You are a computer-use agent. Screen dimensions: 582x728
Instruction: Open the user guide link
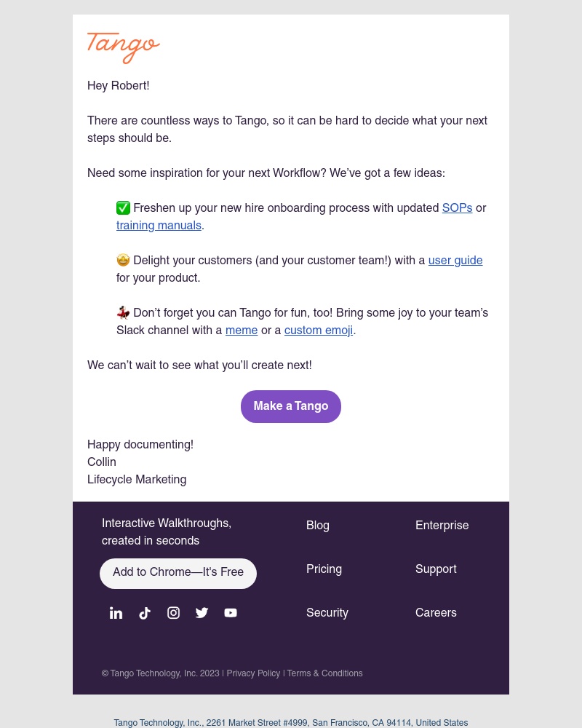(x=455, y=261)
